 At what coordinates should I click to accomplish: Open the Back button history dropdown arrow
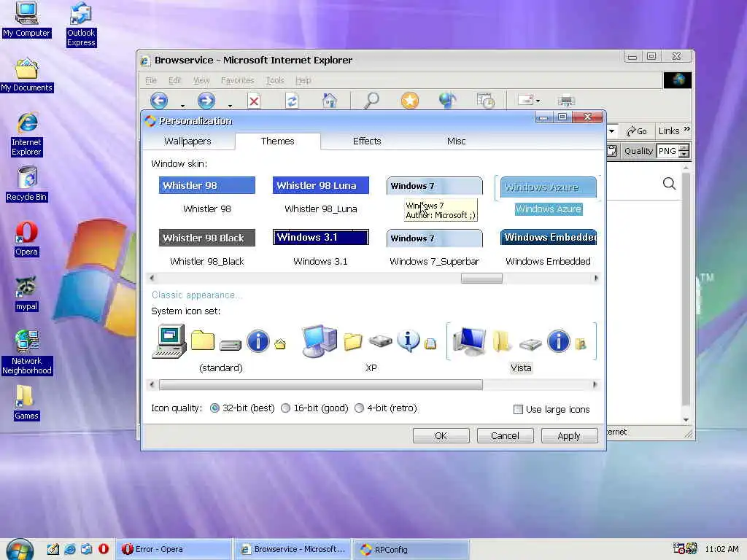pyautogui.click(x=182, y=105)
